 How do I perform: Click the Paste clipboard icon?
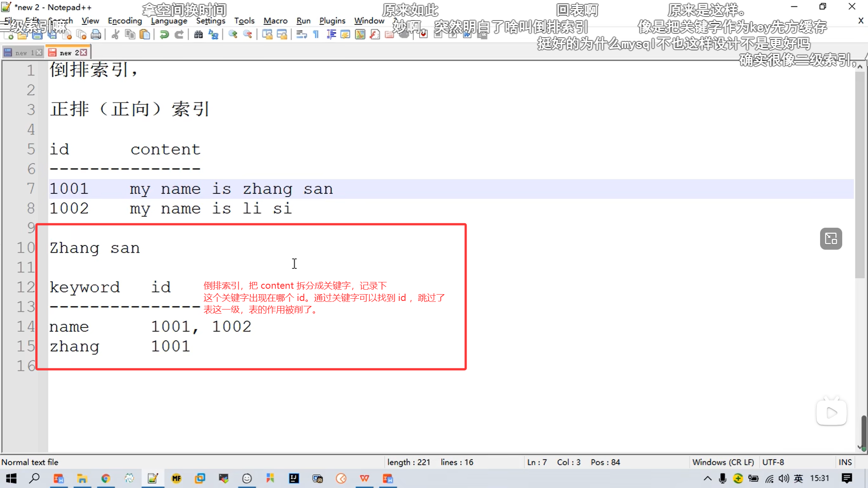(x=145, y=34)
